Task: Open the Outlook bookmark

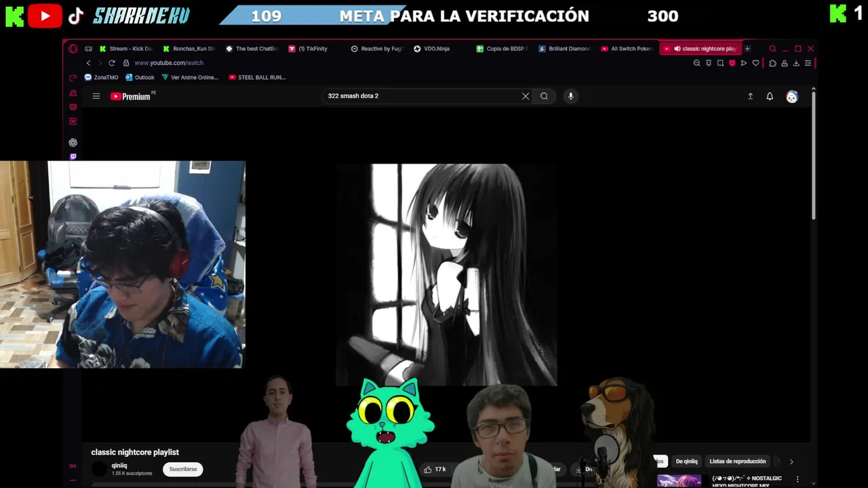Action: click(140, 77)
